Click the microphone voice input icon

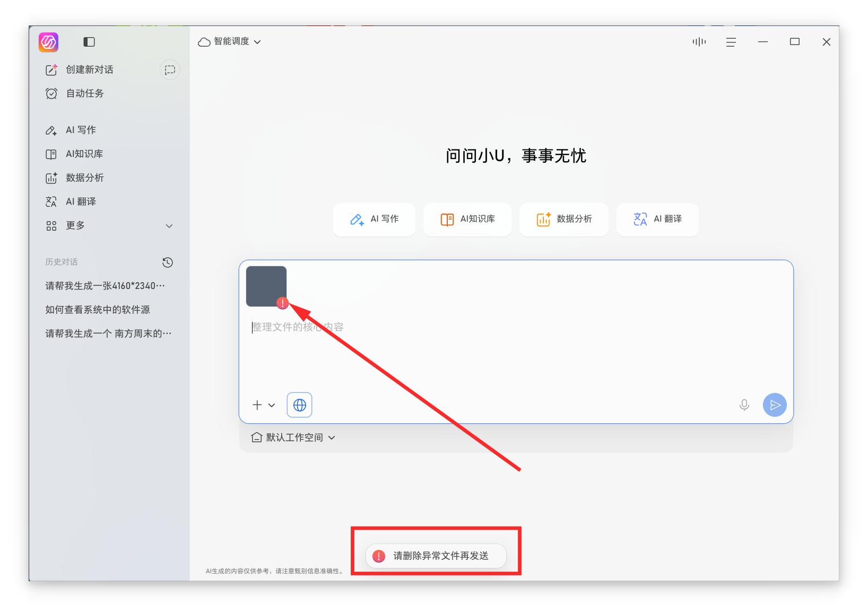(x=744, y=405)
